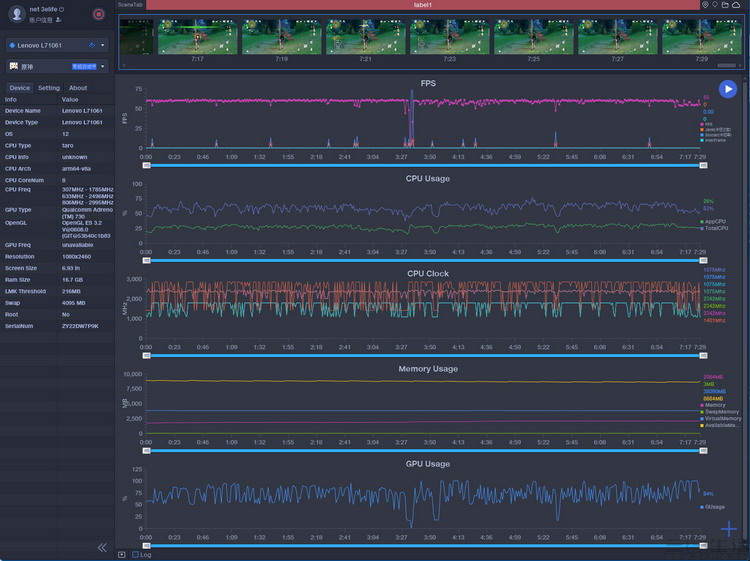Toggle Jank series in FPS legend
750x561 pixels.
click(715, 130)
